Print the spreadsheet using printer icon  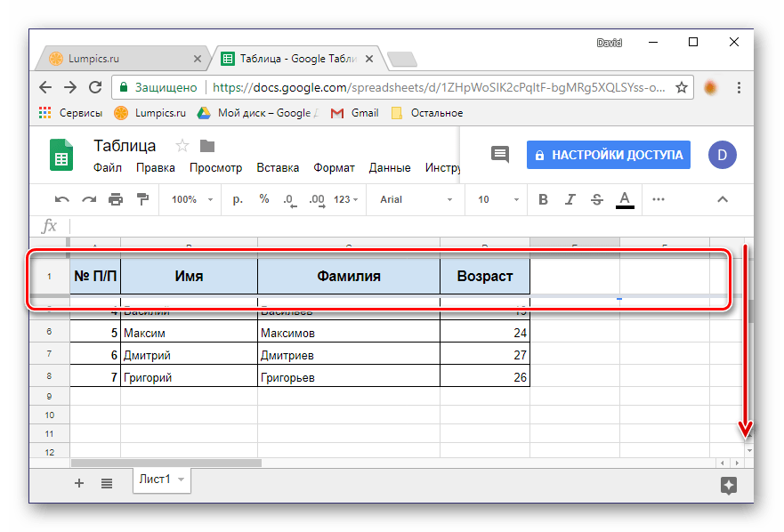point(116,199)
